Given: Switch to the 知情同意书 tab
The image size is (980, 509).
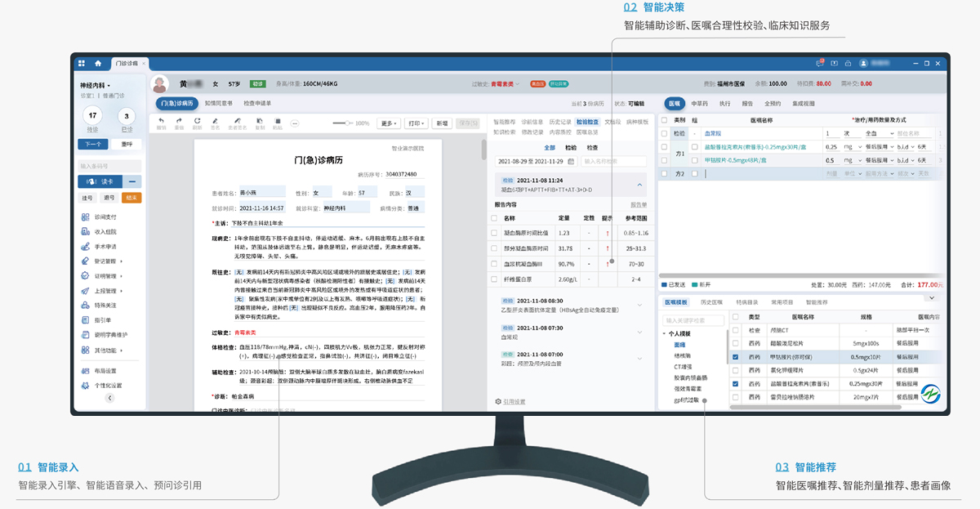Looking at the screenshot, I should [218, 104].
